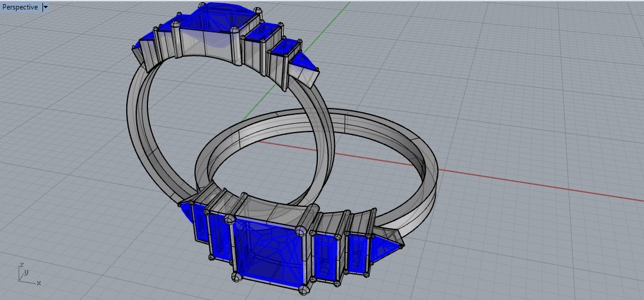Select the blue center stone on the upper ring
Image resolution: width=644 pixels, height=300 pixels.
(220, 18)
